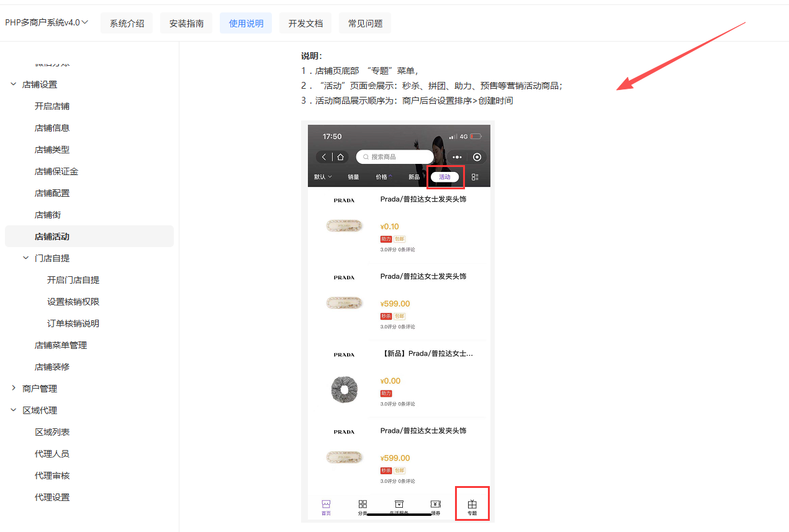The height and width of the screenshot is (532, 789).
Task: Select the 销量 sort option
Action: 353,177
